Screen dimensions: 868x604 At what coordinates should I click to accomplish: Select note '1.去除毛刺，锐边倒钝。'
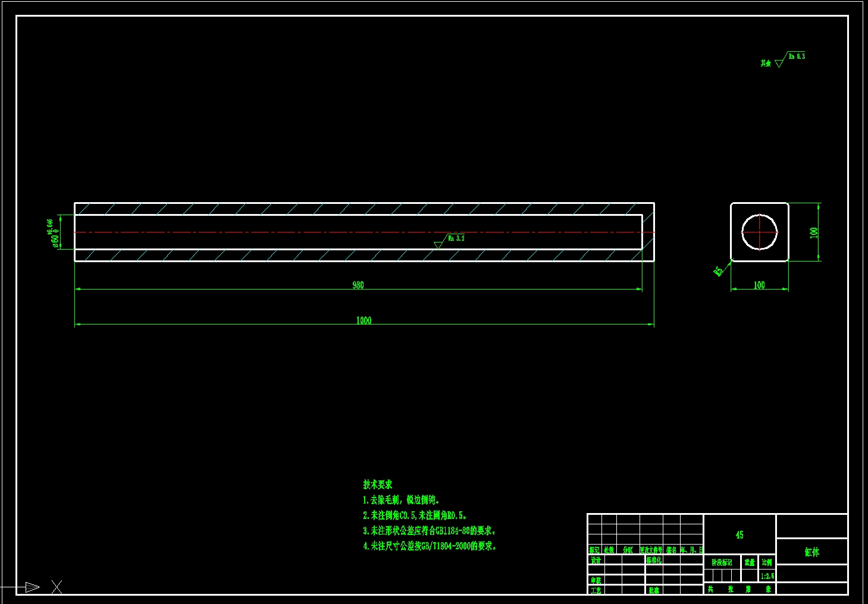point(402,500)
